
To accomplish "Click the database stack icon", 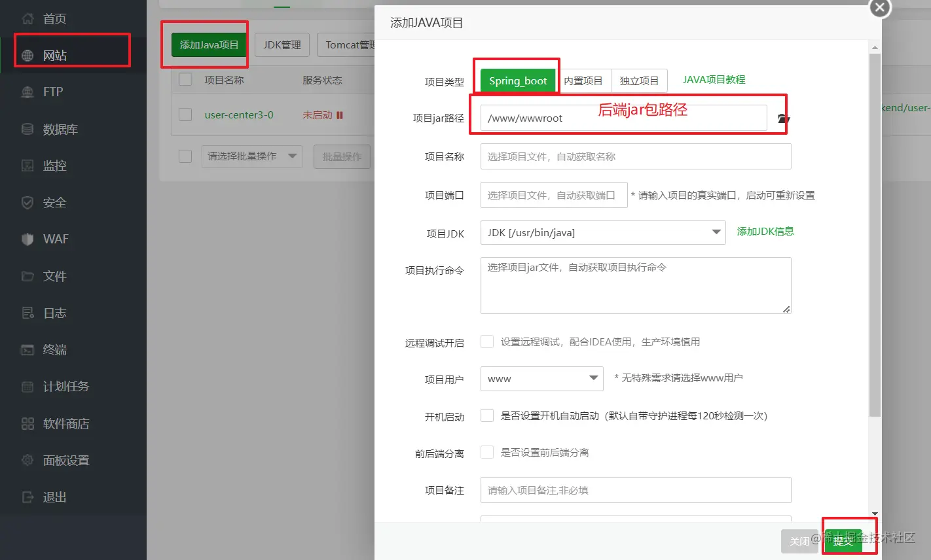I will pyautogui.click(x=27, y=129).
